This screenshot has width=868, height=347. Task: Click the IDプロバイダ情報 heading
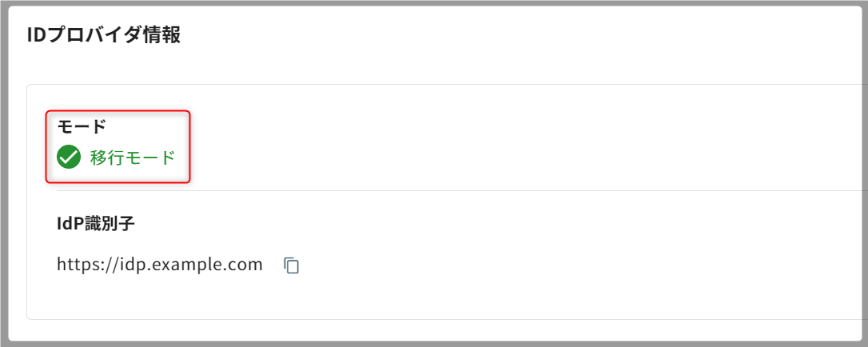[103, 35]
